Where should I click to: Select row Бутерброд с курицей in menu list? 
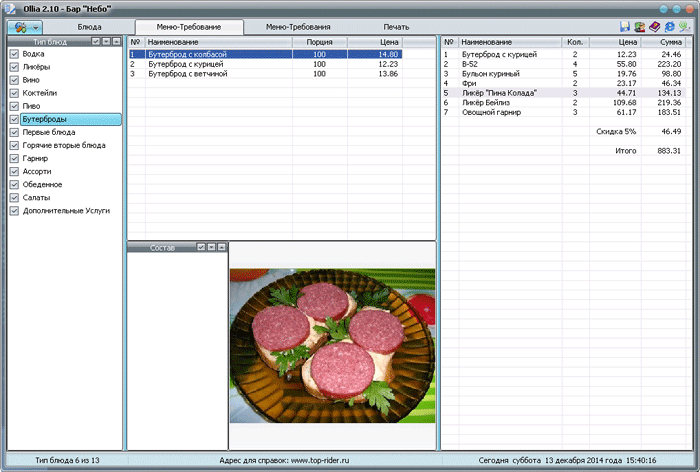[x=266, y=64]
